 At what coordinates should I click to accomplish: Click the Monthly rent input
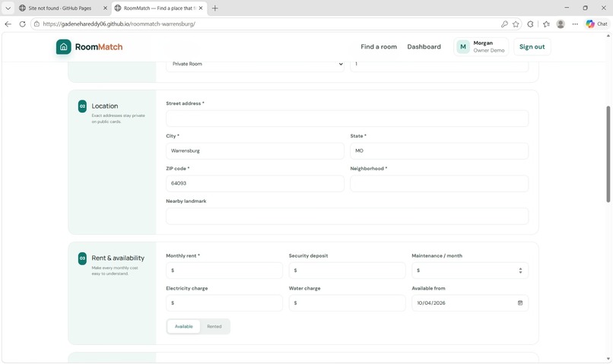click(224, 271)
